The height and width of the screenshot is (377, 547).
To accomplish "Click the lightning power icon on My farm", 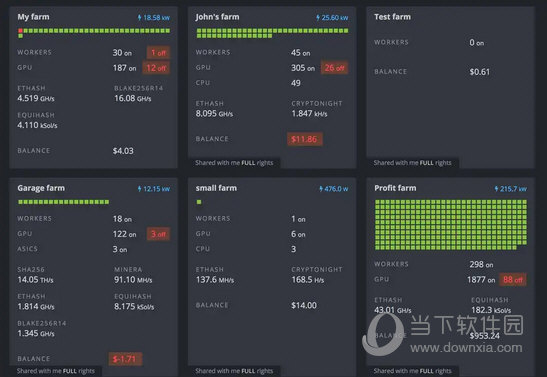I will coord(140,17).
